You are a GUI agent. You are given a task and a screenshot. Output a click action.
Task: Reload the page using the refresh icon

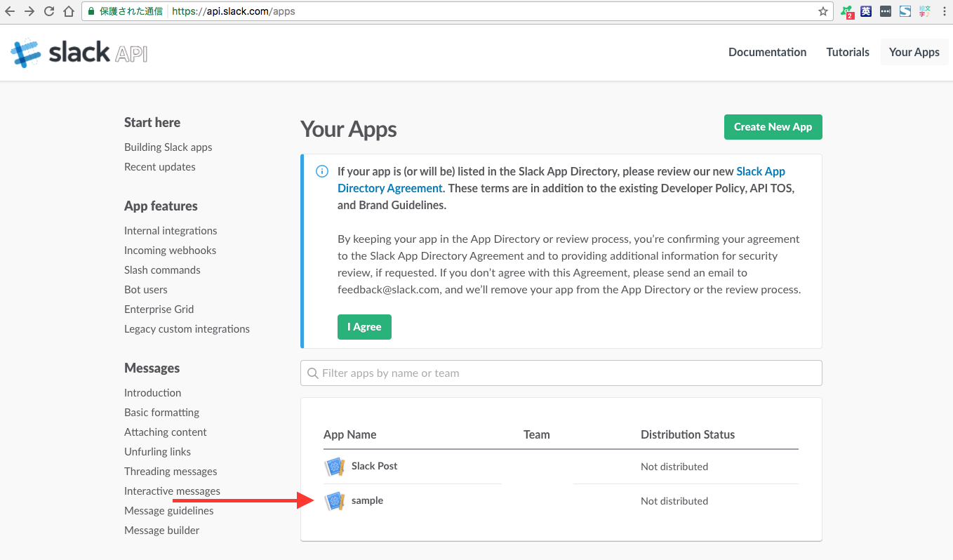[48, 11]
